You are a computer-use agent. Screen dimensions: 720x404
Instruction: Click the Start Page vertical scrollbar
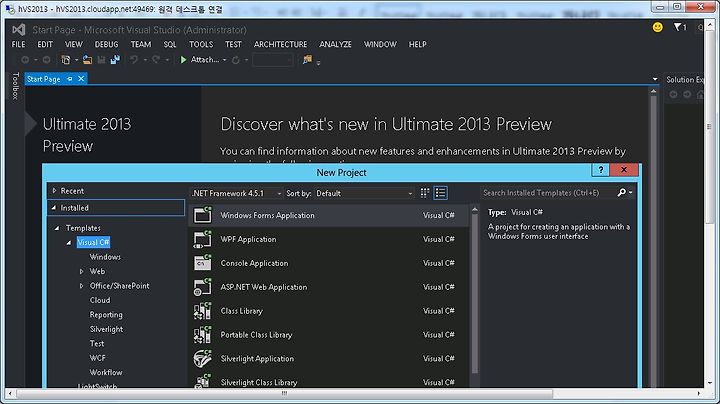653,236
